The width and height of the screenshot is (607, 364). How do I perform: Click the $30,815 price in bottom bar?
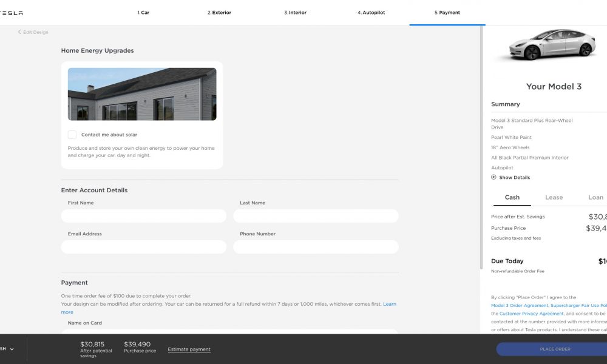pos(92,344)
